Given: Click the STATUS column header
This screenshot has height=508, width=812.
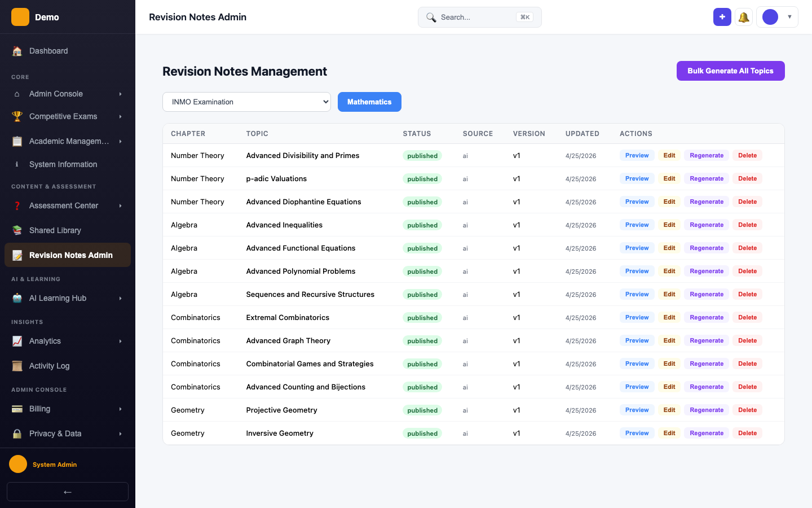Looking at the screenshot, I should (417, 134).
